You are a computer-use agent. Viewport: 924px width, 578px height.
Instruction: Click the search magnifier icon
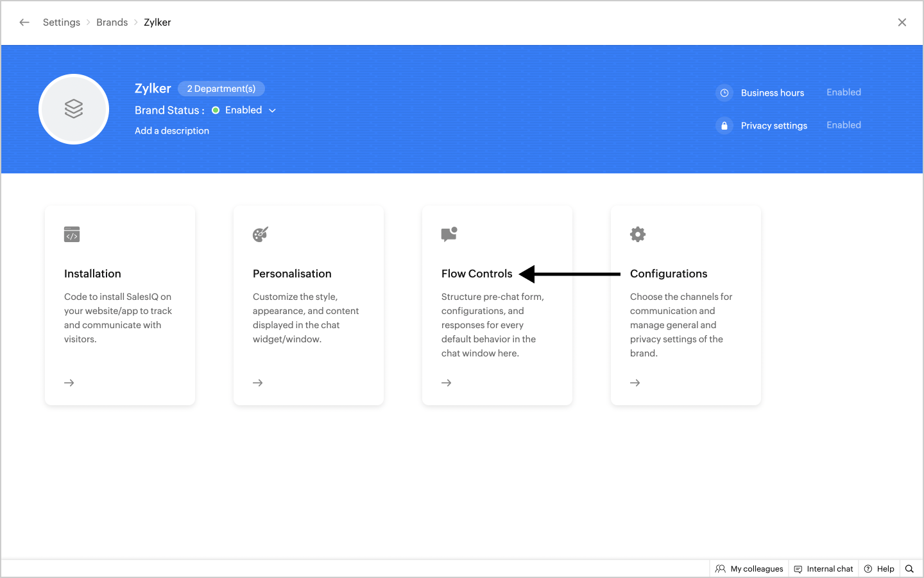909,569
